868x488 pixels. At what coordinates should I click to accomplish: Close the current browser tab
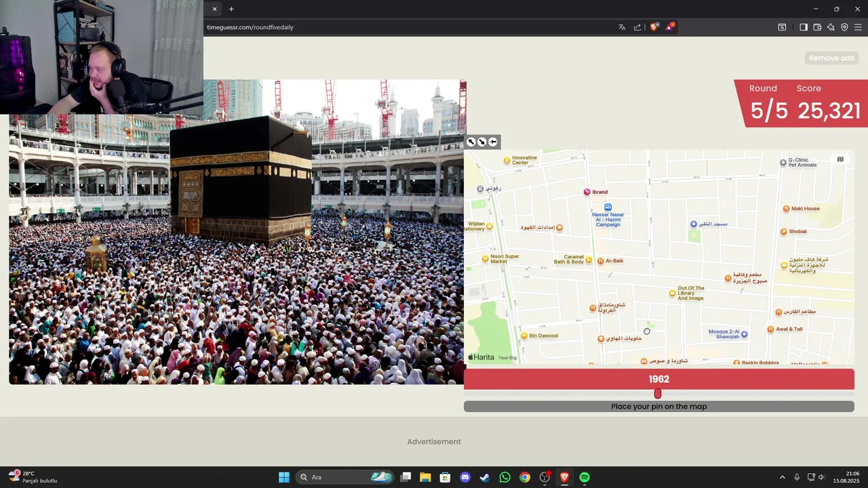214,9
